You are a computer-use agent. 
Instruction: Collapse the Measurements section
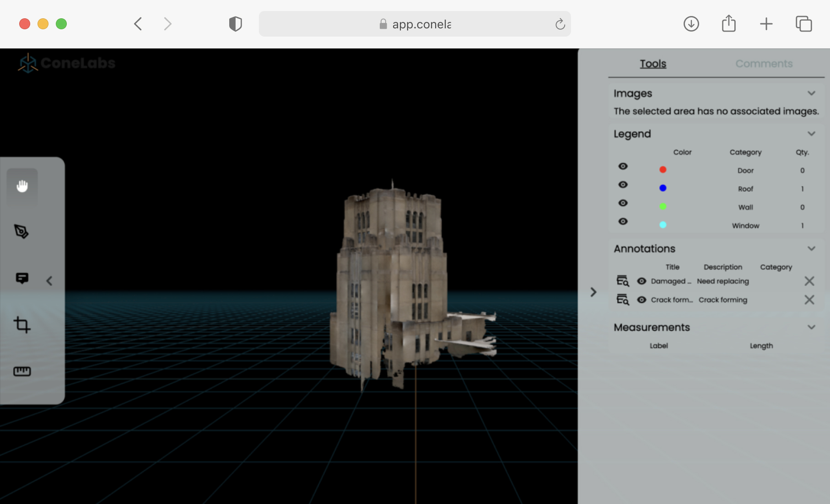pos(811,327)
